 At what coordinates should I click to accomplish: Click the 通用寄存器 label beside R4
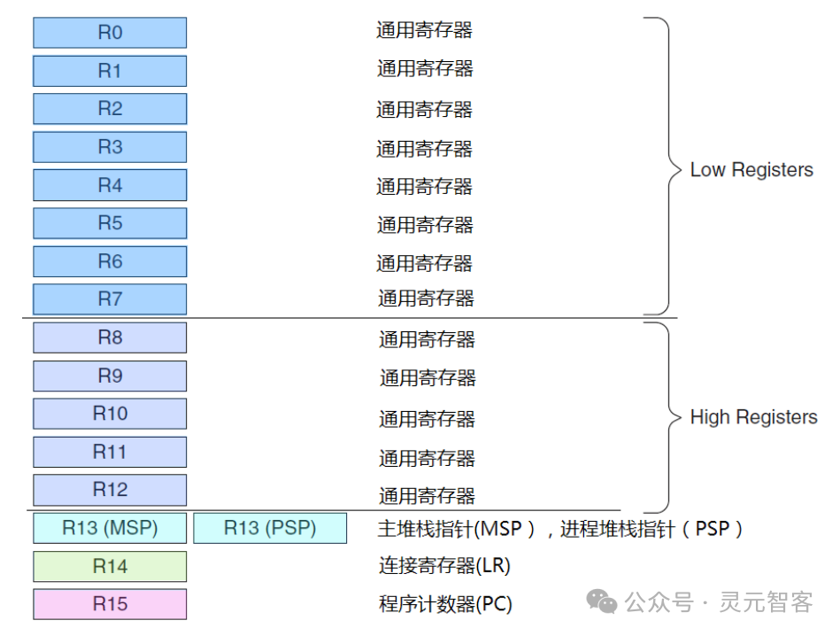424,187
